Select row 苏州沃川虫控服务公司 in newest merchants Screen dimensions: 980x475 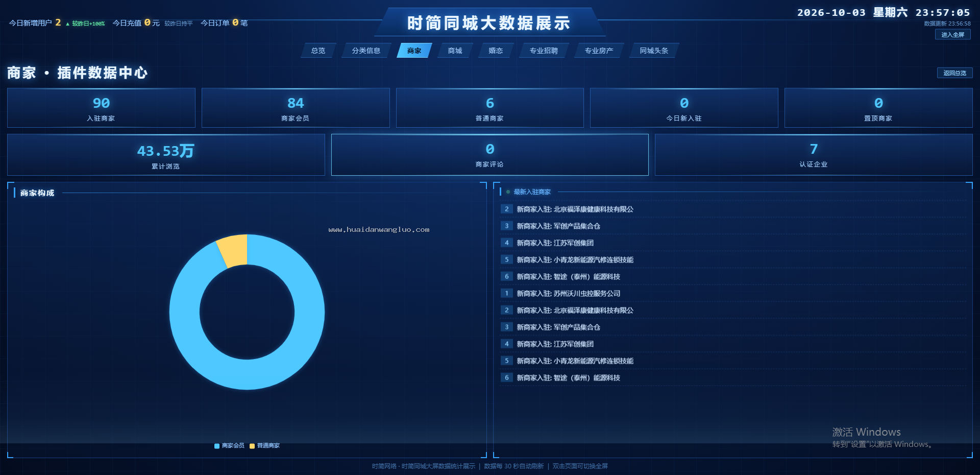733,294
